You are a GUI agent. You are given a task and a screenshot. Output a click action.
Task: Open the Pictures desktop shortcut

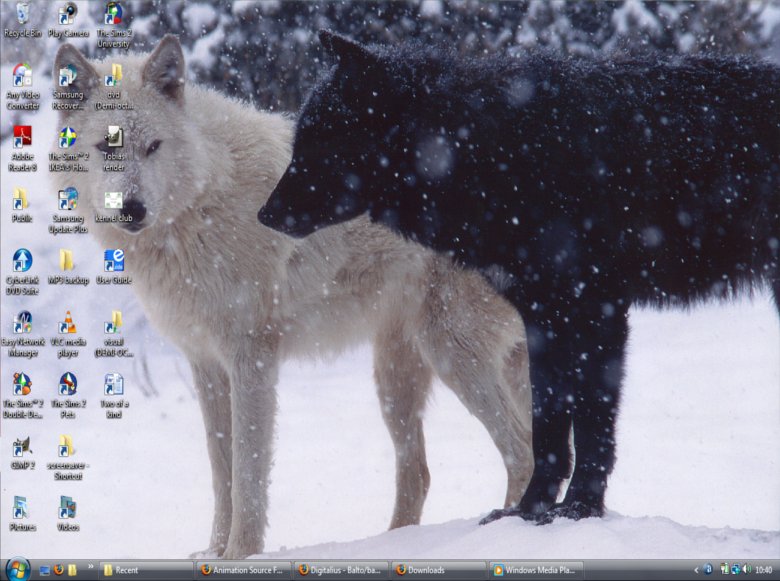(22, 514)
